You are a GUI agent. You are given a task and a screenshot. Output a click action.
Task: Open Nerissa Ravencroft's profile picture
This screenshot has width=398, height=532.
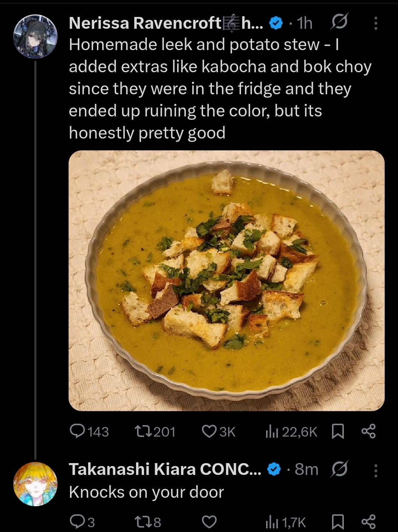point(35,36)
